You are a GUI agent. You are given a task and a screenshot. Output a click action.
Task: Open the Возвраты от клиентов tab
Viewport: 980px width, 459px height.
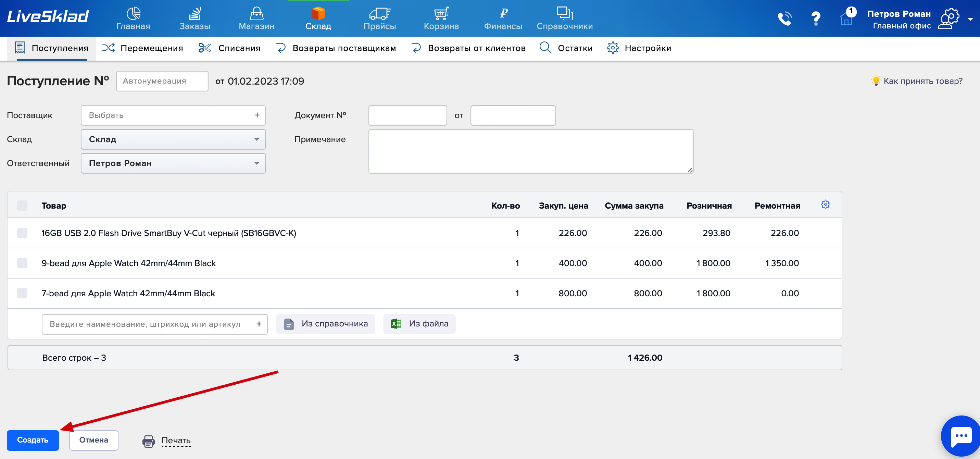point(469,48)
